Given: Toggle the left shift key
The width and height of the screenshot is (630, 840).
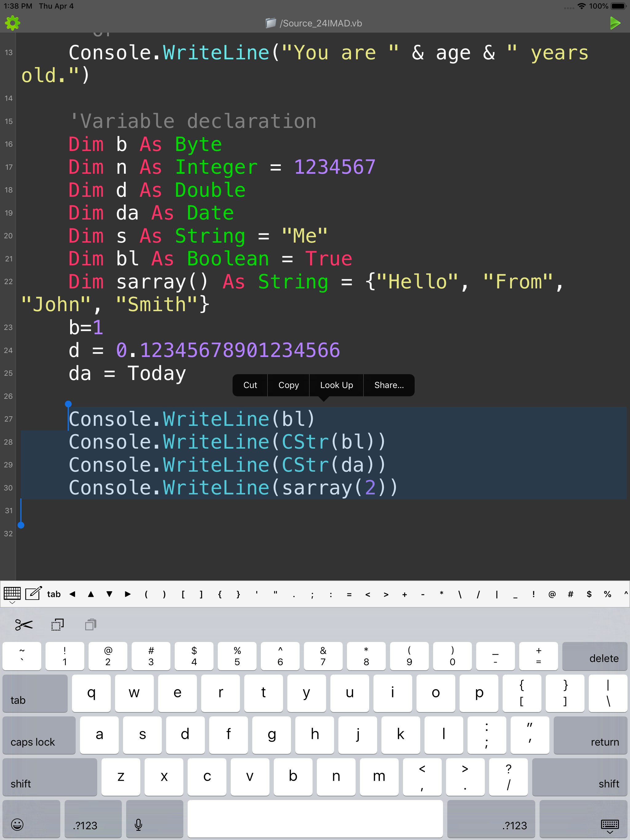Looking at the screenshot, I should [x=50, y=777].
